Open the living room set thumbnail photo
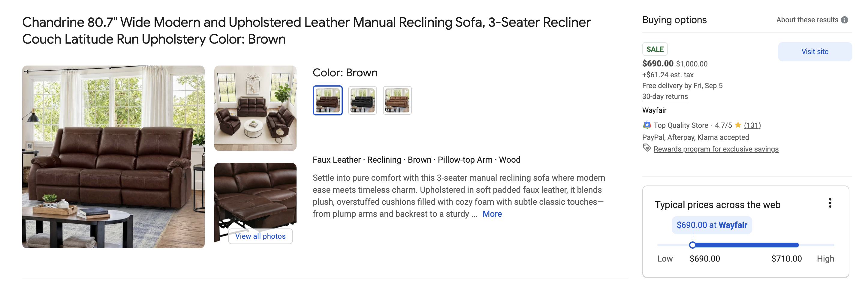Image resolution: width=868 pixels, height=282 pixels. tap(255, 108)
